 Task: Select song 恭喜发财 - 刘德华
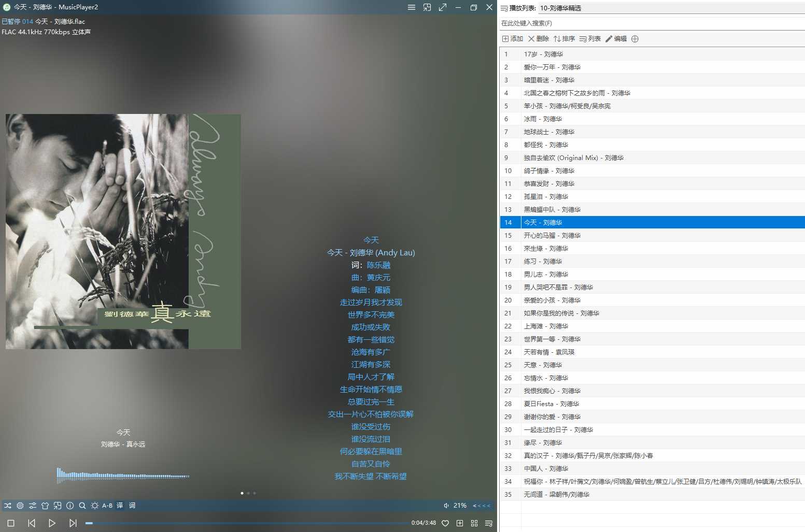[x=652, y=183]
